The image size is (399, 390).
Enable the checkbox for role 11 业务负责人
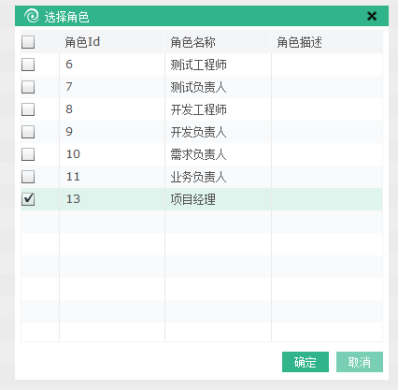click(x=28, y=177)
